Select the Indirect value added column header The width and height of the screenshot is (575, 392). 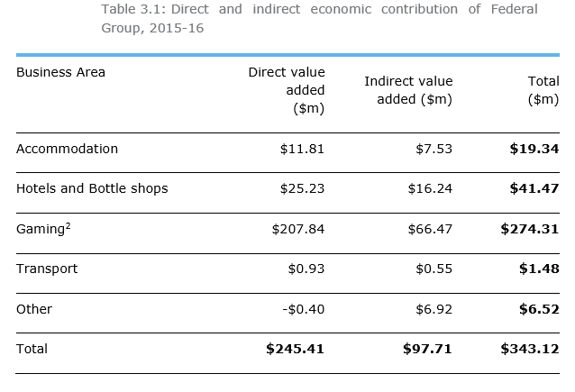pyautogui.click(x=408, y=90)
